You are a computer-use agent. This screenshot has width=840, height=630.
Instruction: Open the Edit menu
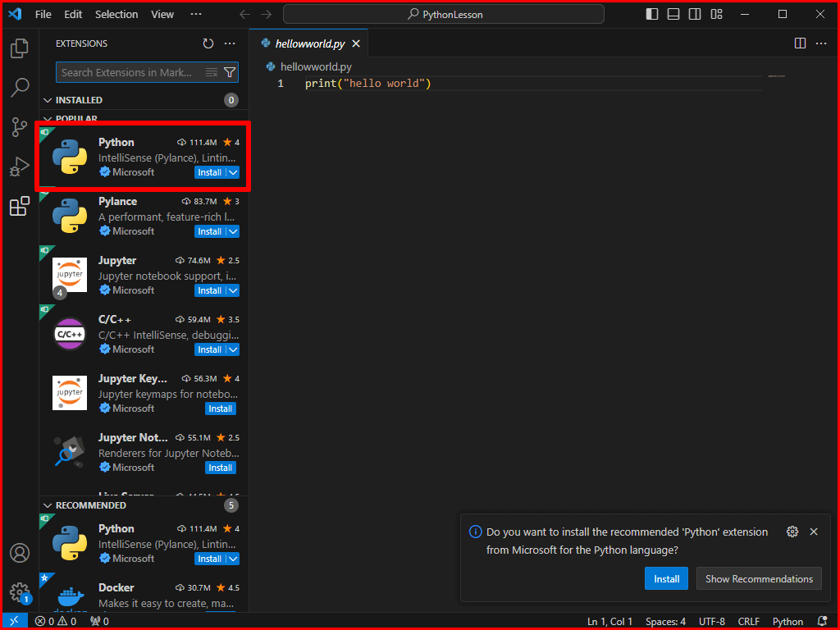click(73, 15)
